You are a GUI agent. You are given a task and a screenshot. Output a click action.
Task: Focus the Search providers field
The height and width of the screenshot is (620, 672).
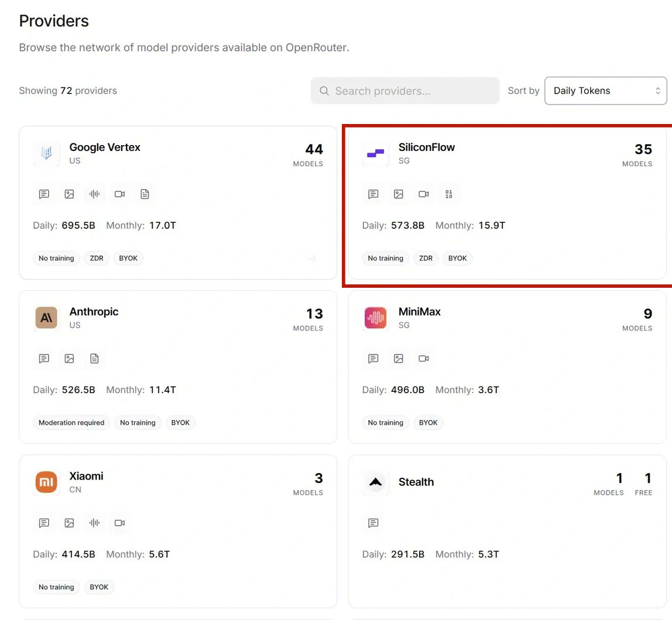[405, 91]
